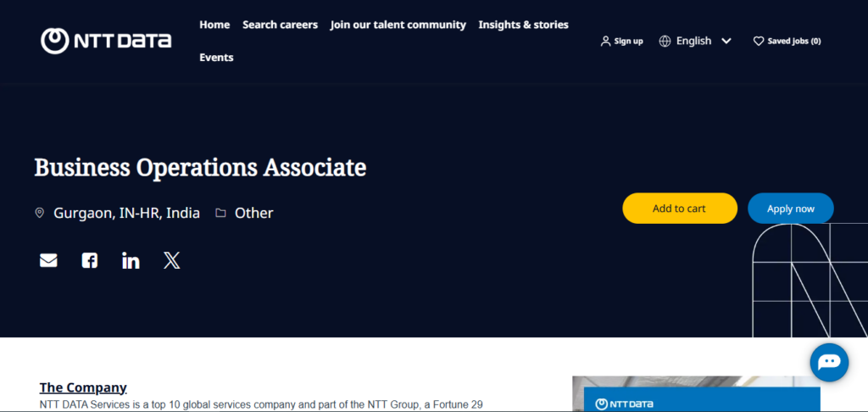
Task: Open Join our talent community
Action: click(398, 25)
